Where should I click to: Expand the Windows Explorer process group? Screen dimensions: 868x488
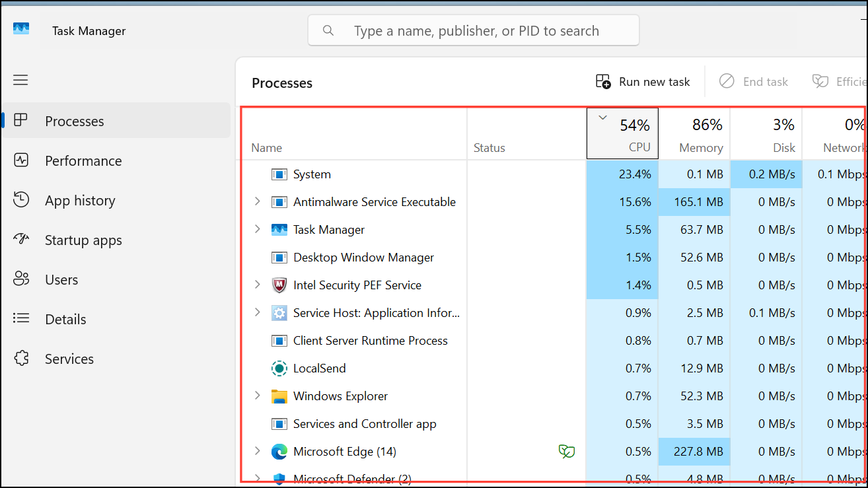[x=258, y=396]
